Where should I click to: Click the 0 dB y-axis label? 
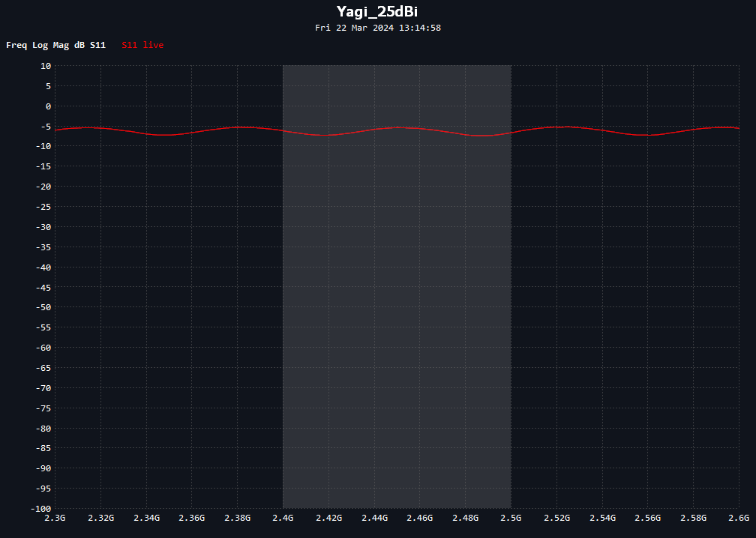pos(48,106)
